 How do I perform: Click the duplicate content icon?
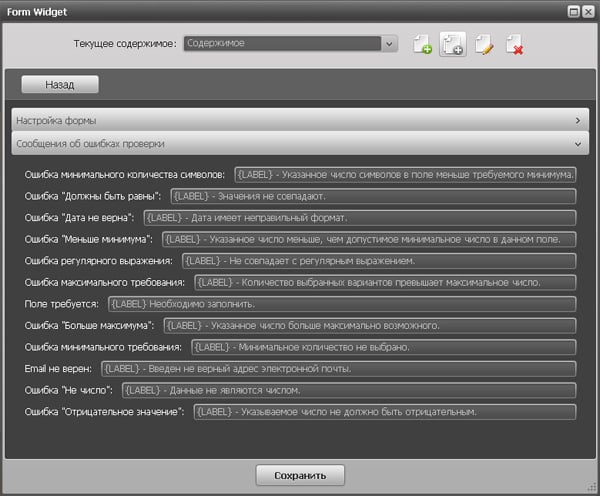[453, 44]
